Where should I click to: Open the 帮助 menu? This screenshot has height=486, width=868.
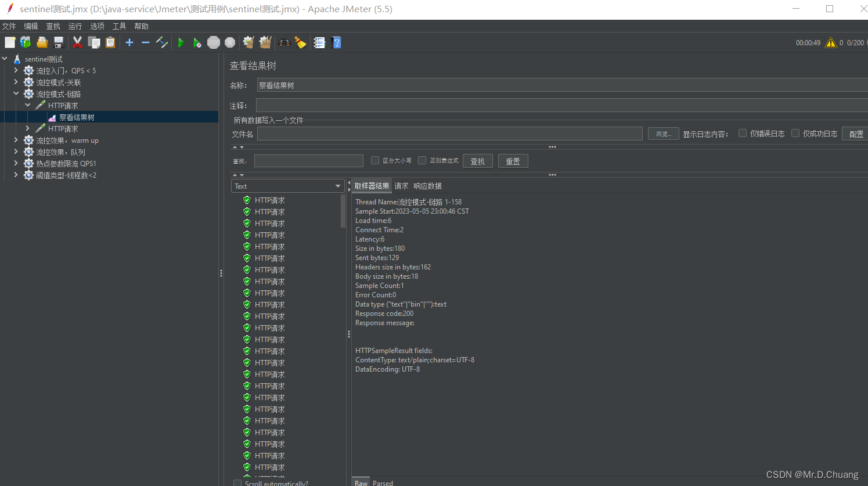coord(141,26)
